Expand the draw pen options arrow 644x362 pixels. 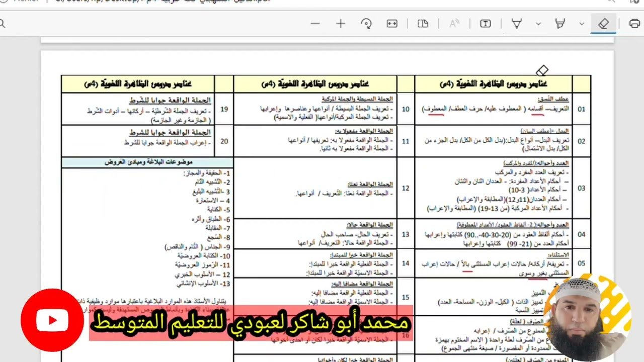[538, 24]
